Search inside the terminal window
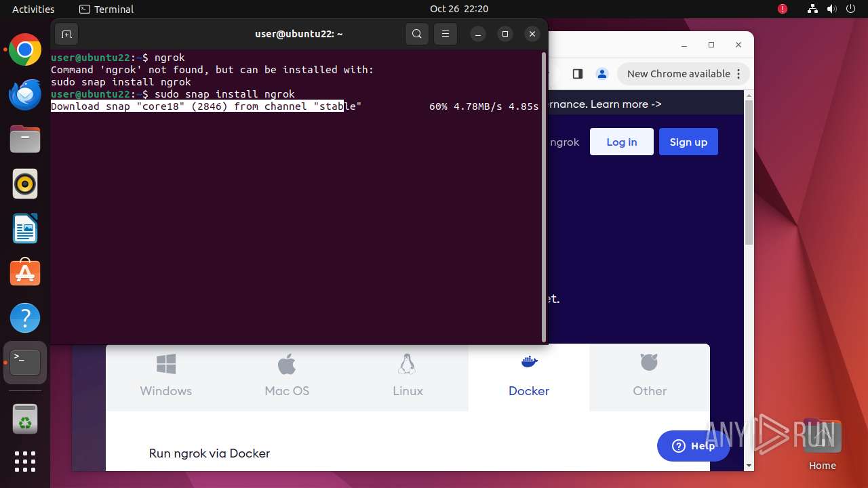 [x=417, y=34]
